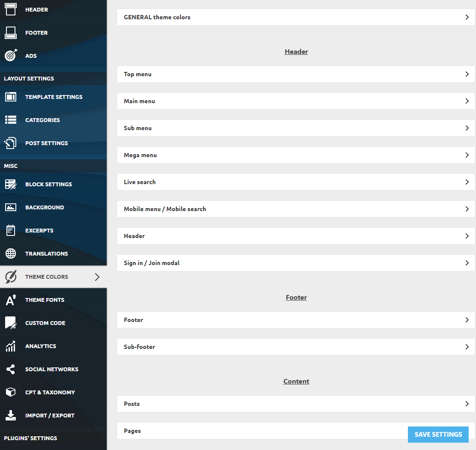Click the Background image icon
The image size is (476, 450).
pos(11,207)
